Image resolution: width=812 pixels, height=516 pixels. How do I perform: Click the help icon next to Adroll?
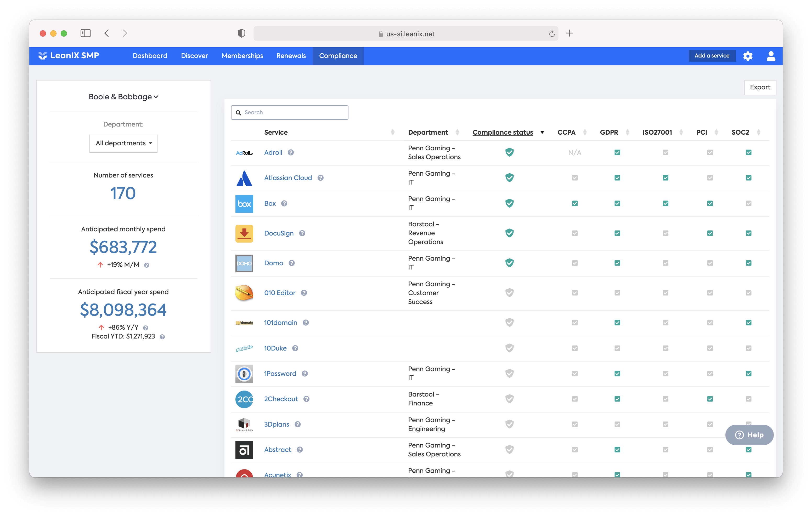click(291, 152)
